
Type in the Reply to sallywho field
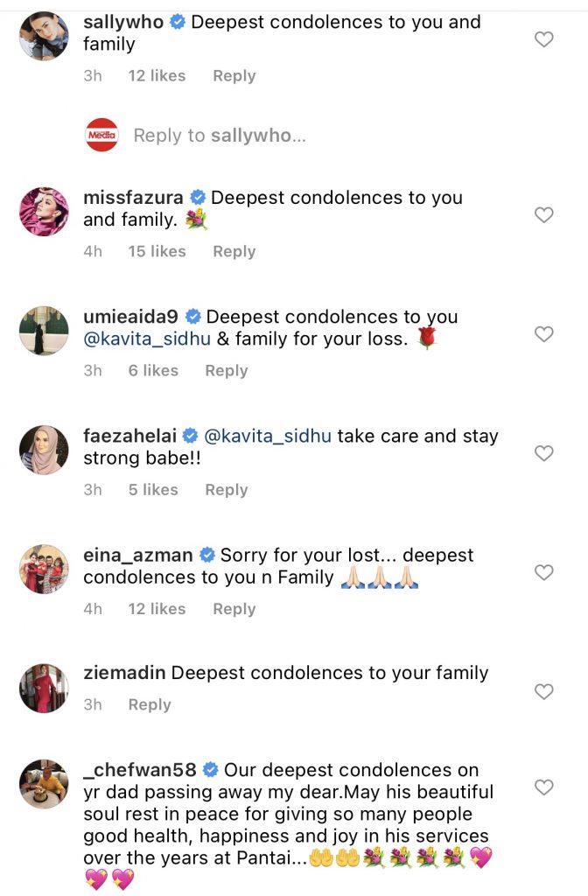click(220, 136)
